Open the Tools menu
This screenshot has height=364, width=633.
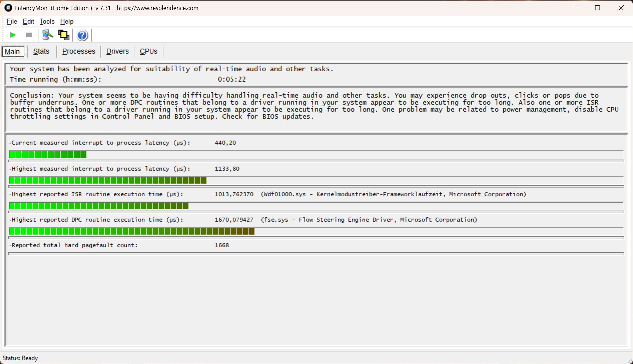[x=47, y=21]
